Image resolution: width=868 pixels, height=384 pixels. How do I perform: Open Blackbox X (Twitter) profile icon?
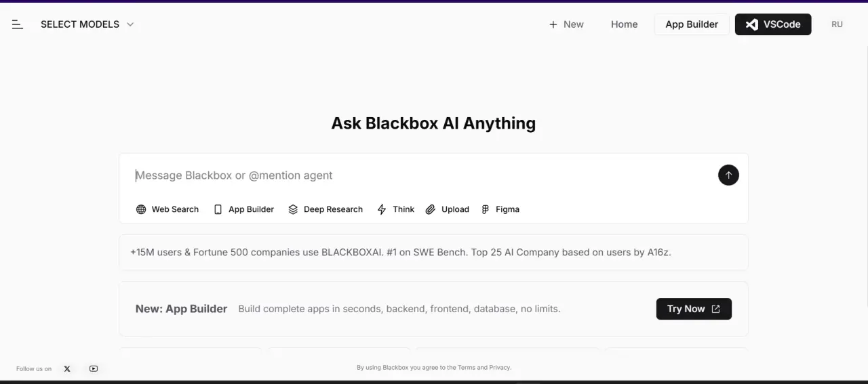pos(67,368)
